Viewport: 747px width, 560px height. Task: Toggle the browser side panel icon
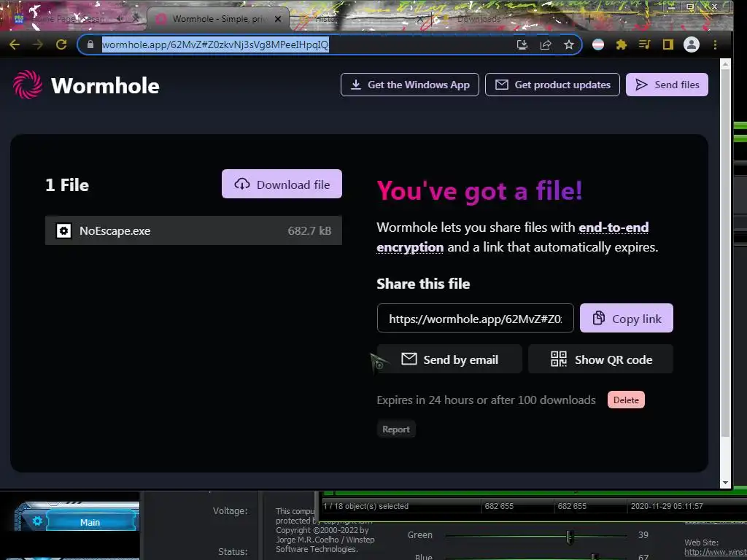(668, 44)
